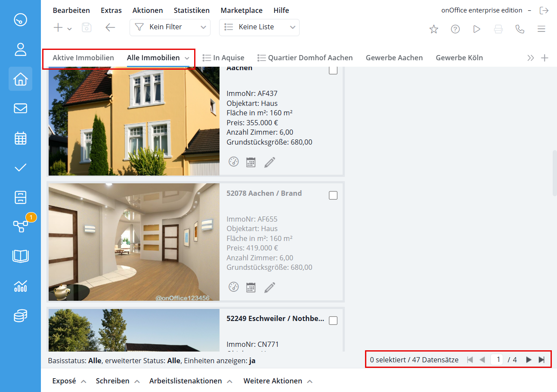Image resolution: width=557 pixels, height=392 pixels.
Task: Open the email envelope icon in sidebar
Action: pyautogui.click(x=20, y=108)
